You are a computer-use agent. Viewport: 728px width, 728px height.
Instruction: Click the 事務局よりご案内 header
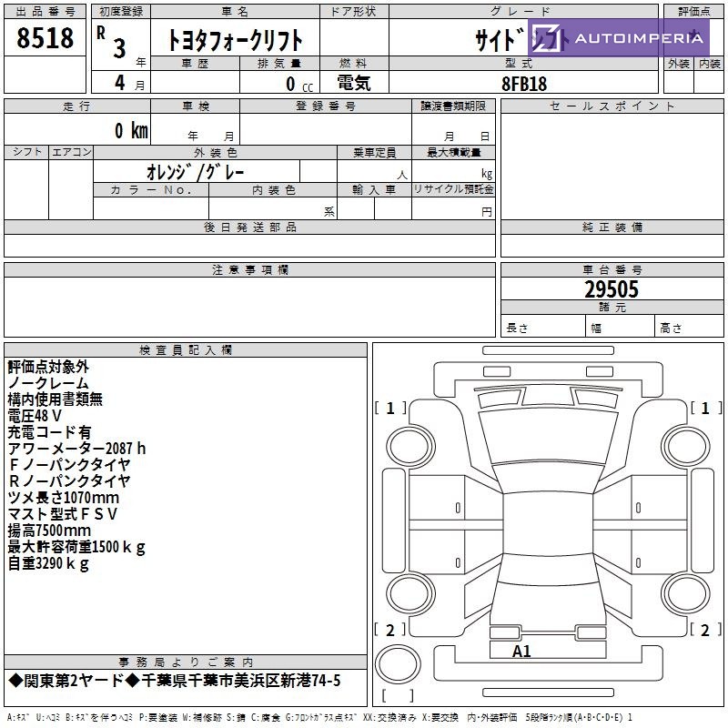[186, 662]
